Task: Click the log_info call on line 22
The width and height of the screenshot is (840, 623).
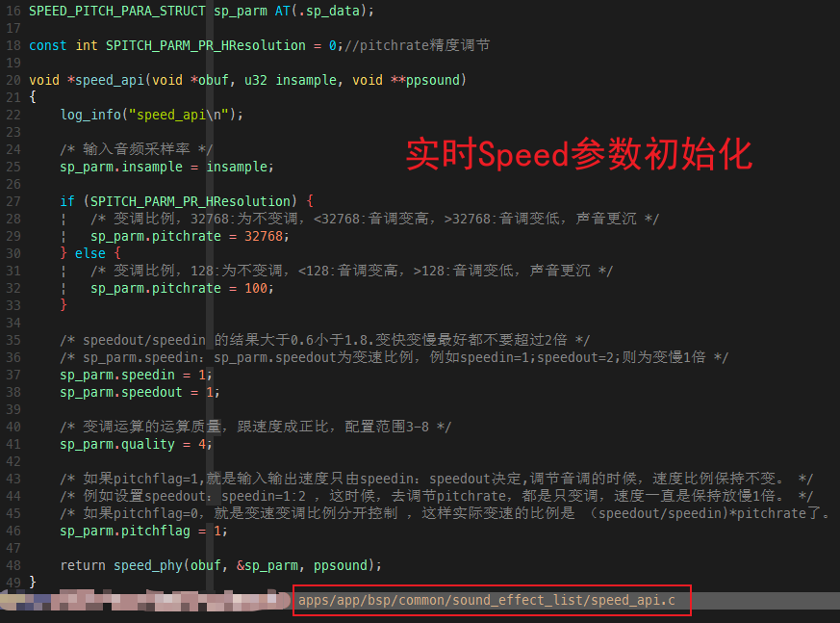Action: point(91,115)
